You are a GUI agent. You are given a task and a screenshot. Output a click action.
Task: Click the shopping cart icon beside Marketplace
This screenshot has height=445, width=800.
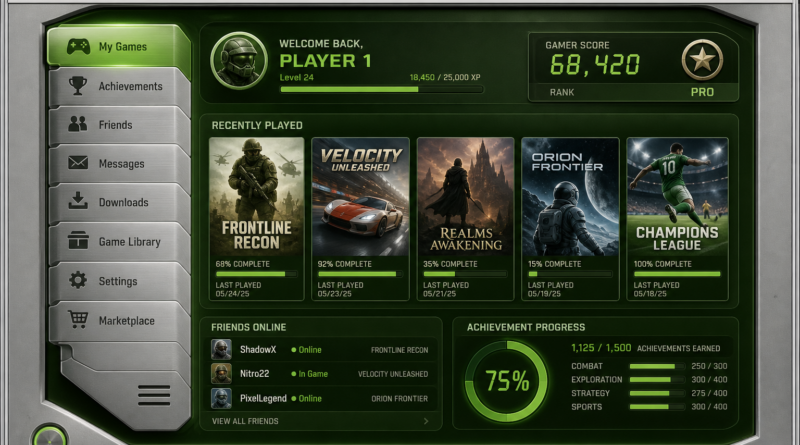coord(78,319)
